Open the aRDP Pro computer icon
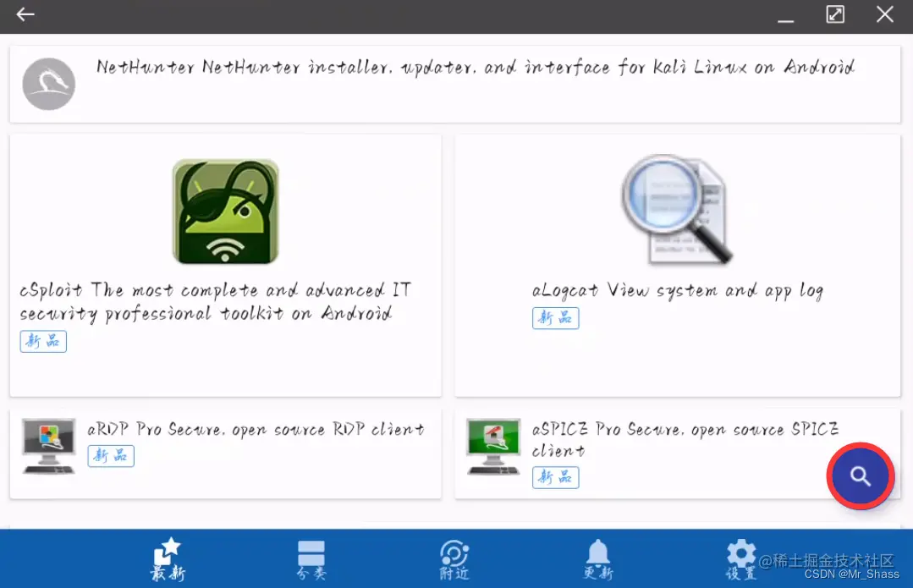This screenshot has width=913, height=588. coord(49,446)
